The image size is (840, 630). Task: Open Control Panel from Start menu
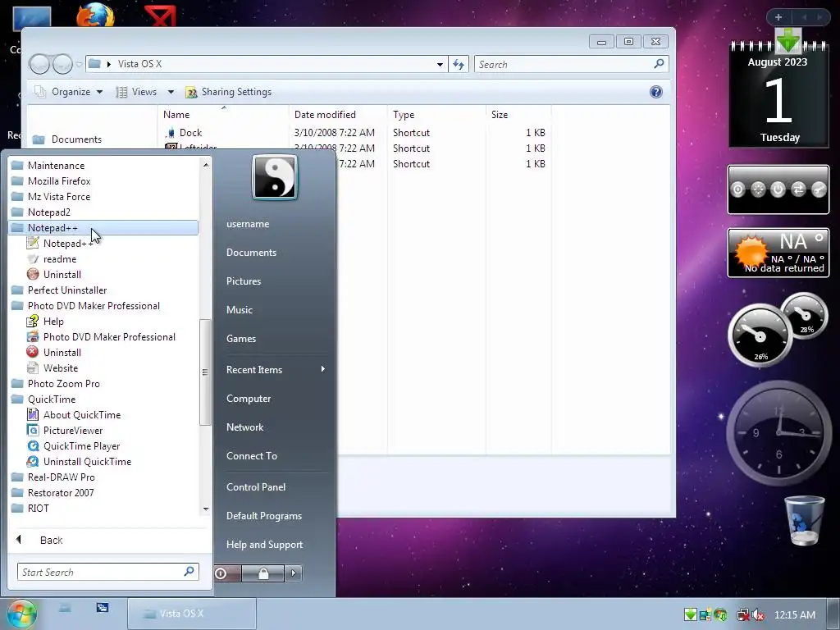point(256,487)
